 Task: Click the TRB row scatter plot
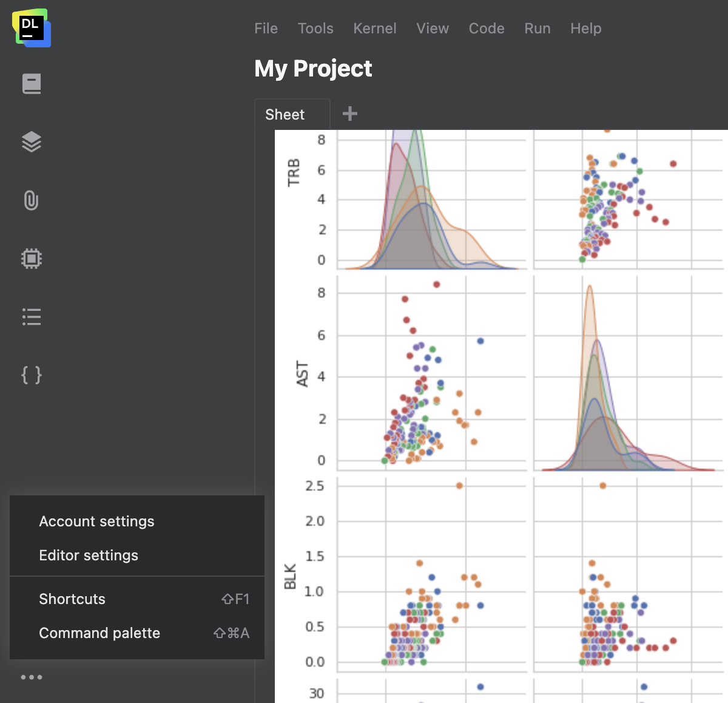tap(629, 200)
